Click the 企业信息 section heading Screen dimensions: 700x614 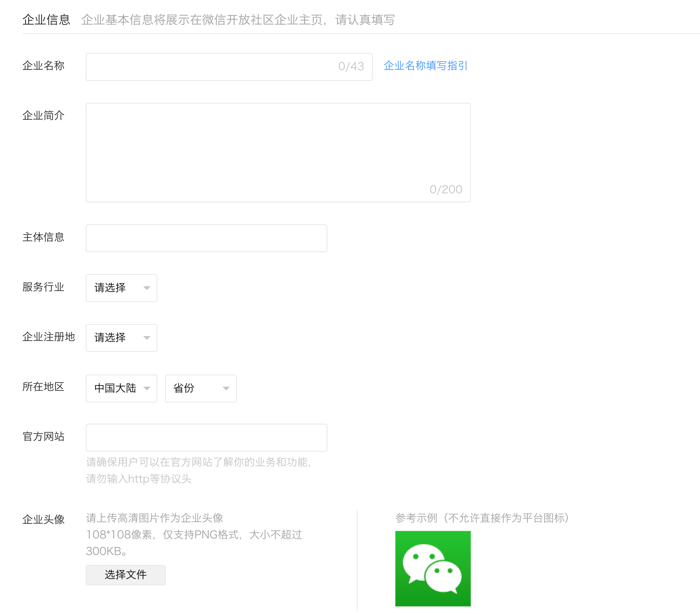point(46,20)
